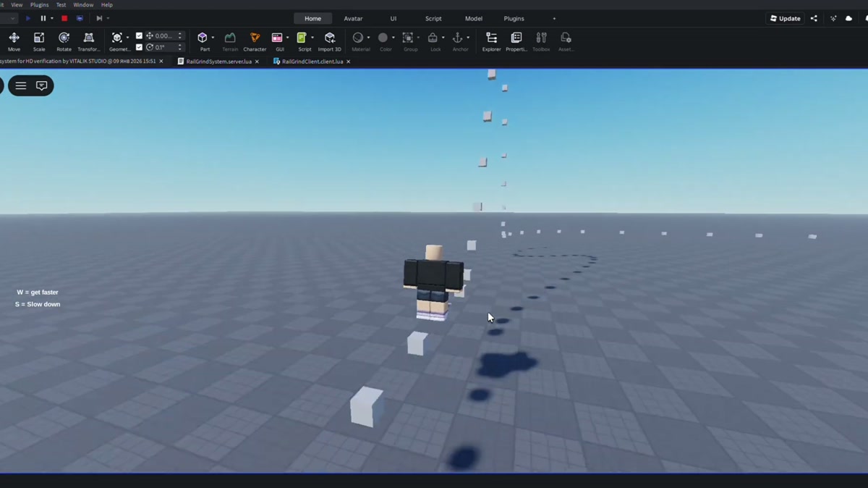Open the View menu
Image resolution: width=868 pixels, height=488 pixels.
pos(17,5)
